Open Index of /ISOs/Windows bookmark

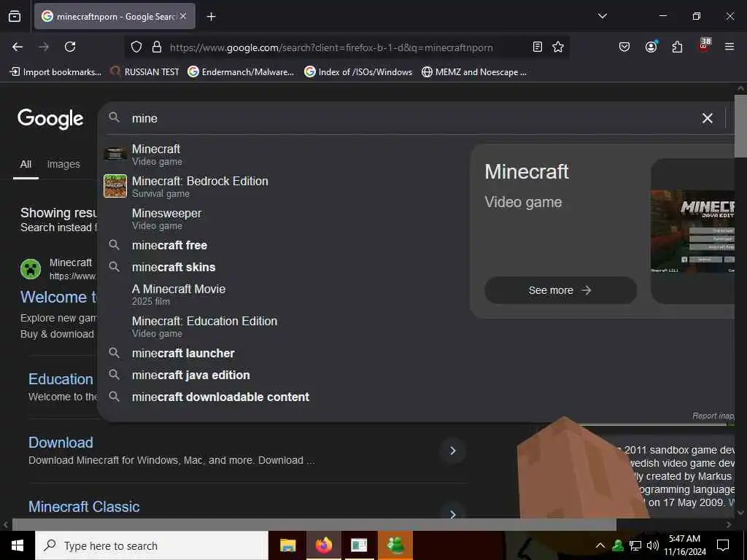click(x=358, y=72)
